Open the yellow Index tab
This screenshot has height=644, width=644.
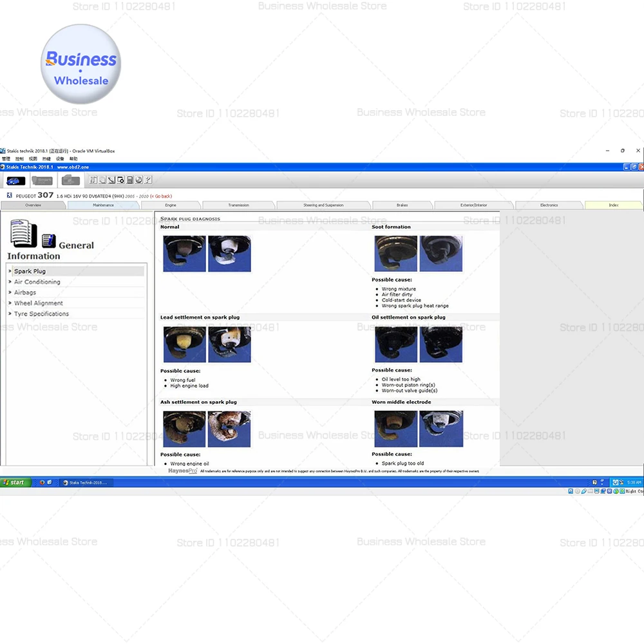tap(614, 205)
